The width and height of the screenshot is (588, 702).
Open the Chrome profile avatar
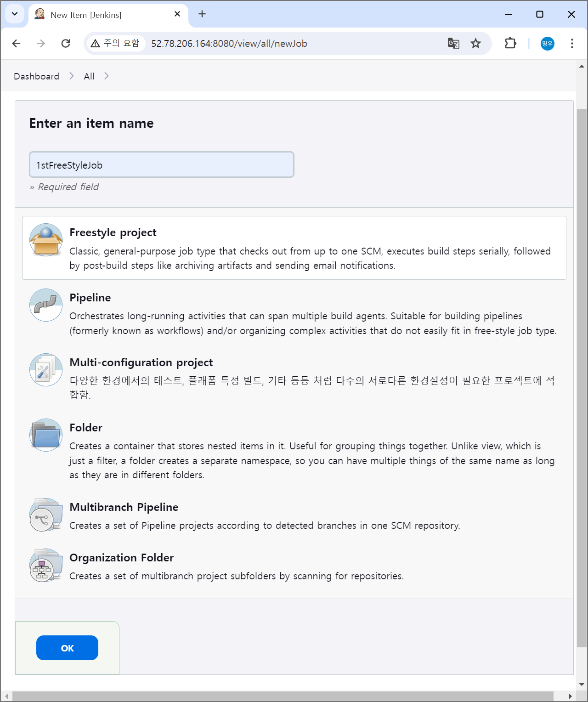(547, 43)
